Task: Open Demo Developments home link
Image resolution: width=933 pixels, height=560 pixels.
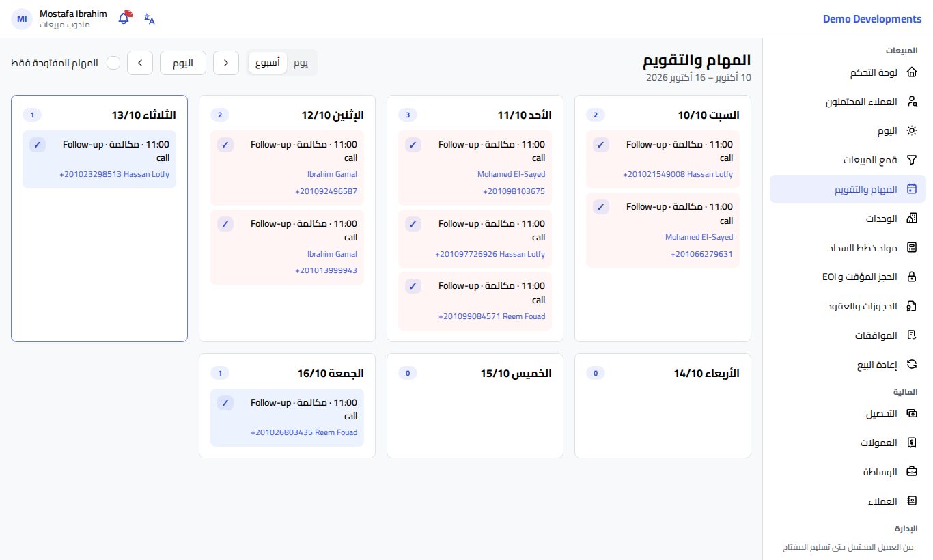Action: coord(872,19)
